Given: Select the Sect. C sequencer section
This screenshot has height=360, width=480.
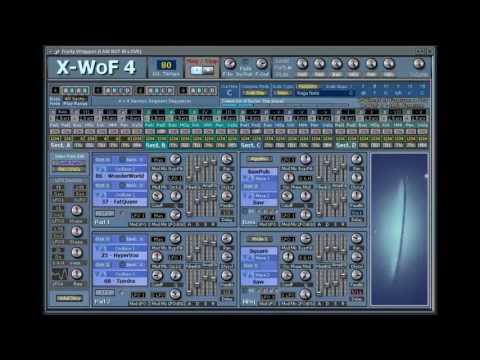Looking at the screenshot, I should click(x=251, y=145).
